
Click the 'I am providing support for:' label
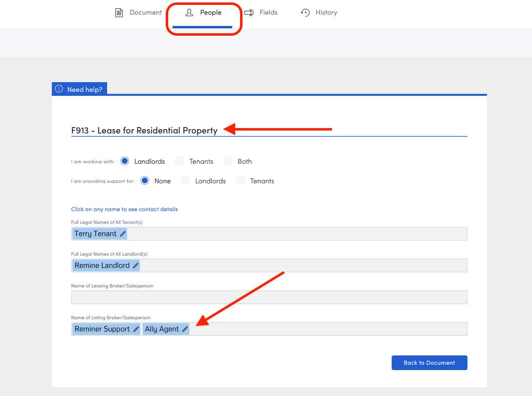tap(103, 181)
